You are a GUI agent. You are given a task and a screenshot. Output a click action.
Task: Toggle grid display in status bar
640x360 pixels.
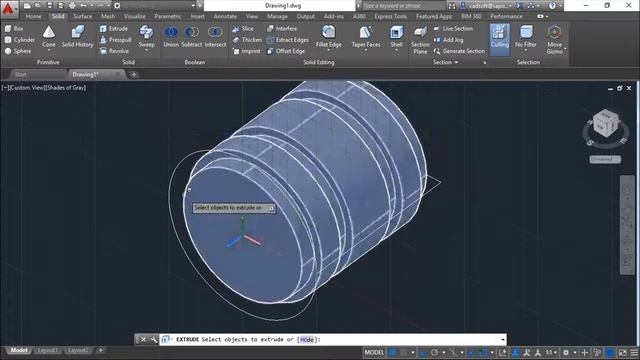393,352
